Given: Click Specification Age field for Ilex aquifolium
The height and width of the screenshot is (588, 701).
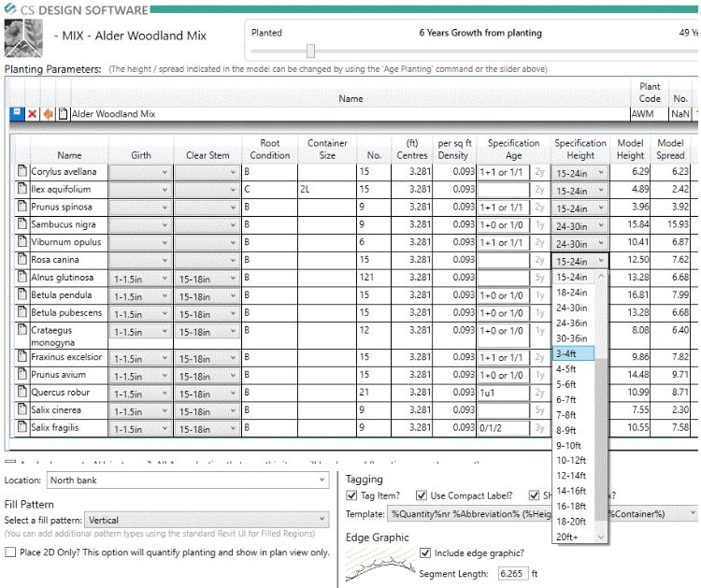Looking at the screenshot, I should pyautogui.click(x=504, y=190).
